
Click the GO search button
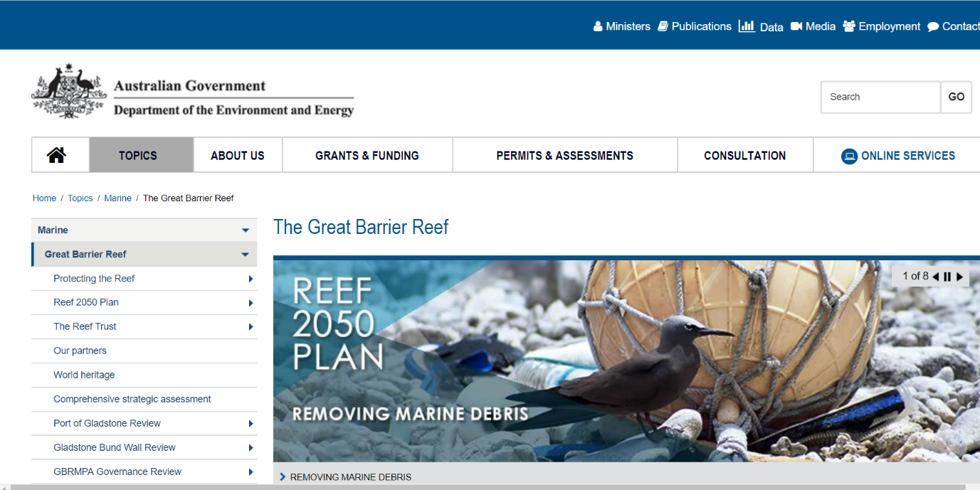click(957, 97)
